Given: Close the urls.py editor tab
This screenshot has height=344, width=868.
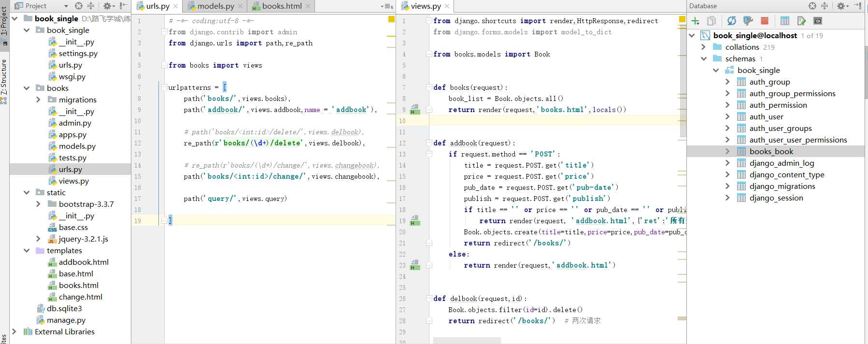Looking at the screenshot, I should [175, 6].
